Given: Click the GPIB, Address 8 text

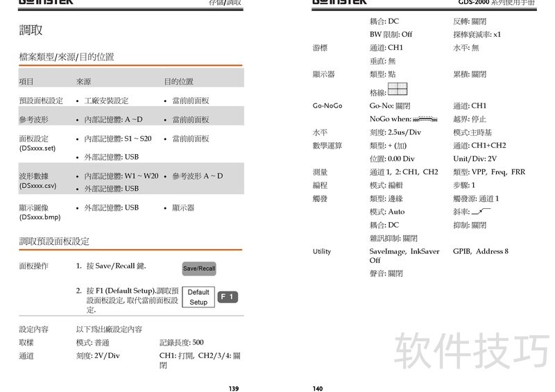Looking at the screenshot, I should [481, 251].
